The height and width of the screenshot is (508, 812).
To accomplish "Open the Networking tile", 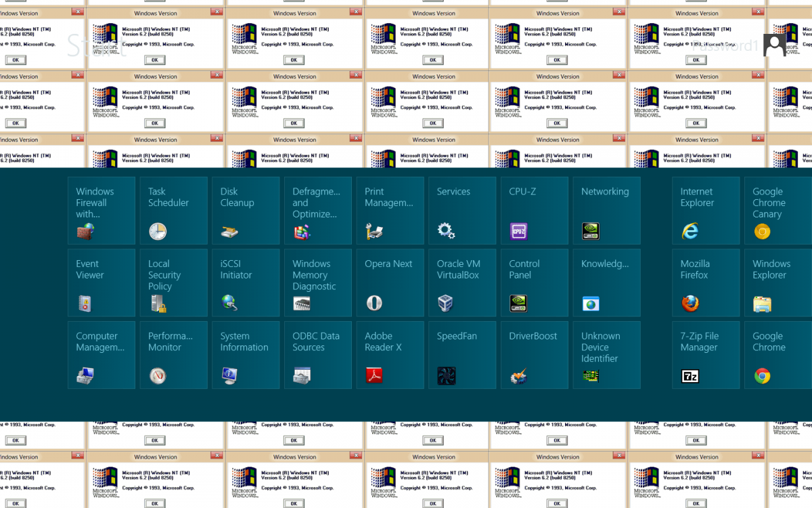I will click(x=607, y=211).
